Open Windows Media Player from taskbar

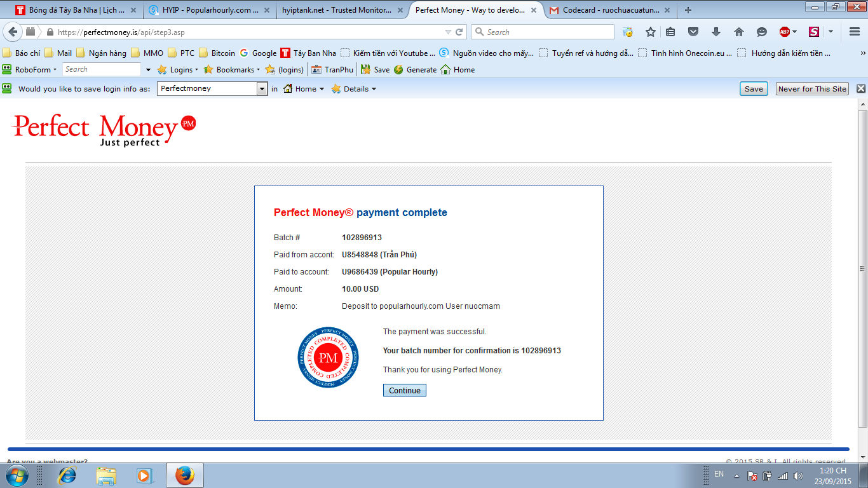(x=145, y=475)
